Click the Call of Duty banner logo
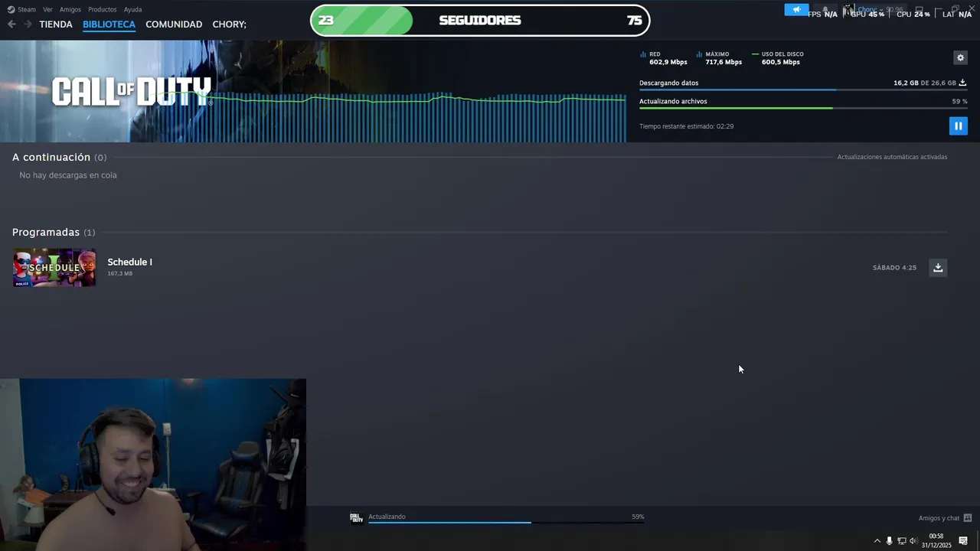980x551 pixels. click(131, 92)
